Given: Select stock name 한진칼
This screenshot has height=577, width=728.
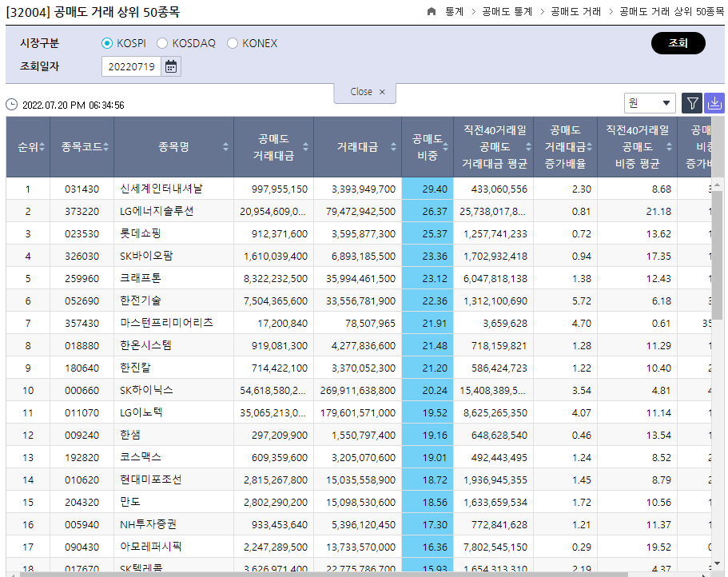Looking at the screenshot, I should point(135,368).
